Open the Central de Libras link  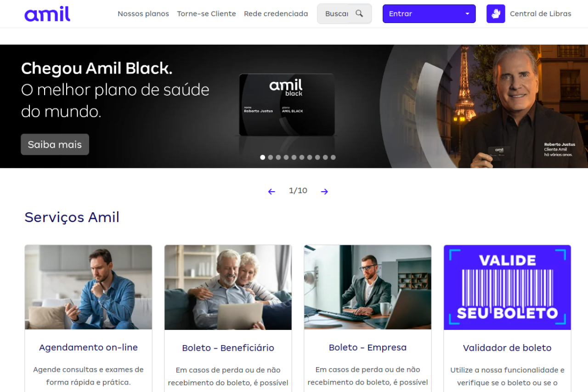(x=540, y=14)
